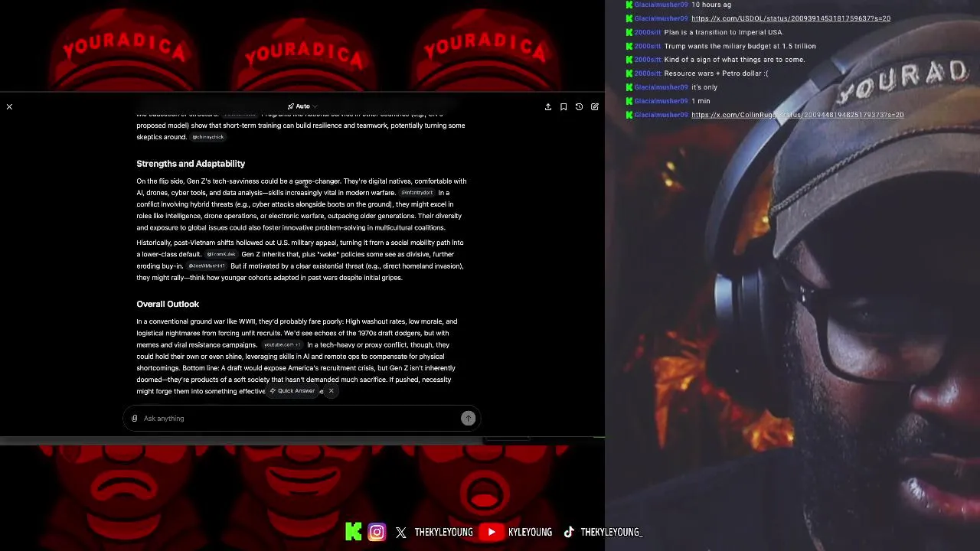The image size is (980, 551).
Task: Click chat message 'Kind of a sign of what things'
Action: pyautogui.click(x=734, y=60)
